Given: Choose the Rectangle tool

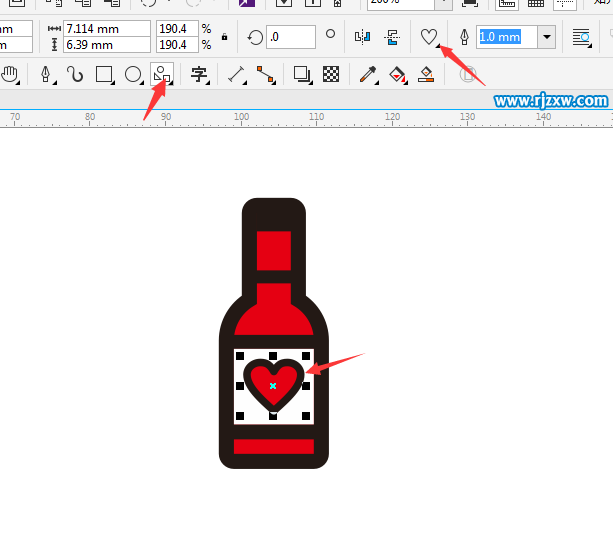Looking at the screenshot, I should 103,74.
